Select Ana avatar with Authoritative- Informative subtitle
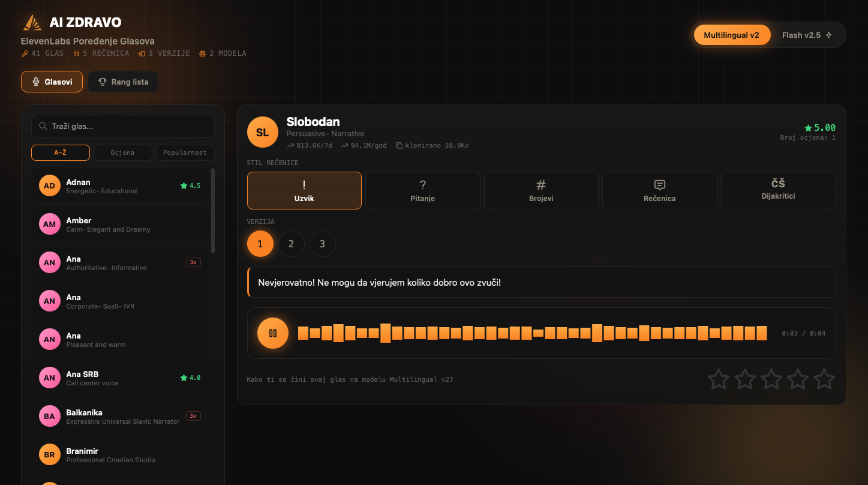868x485 pixels. (49, 262)
